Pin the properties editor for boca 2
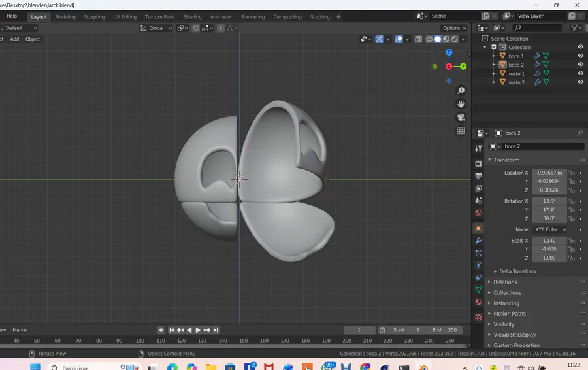Screen dimensions: 588x370 [x=580, y=133]
